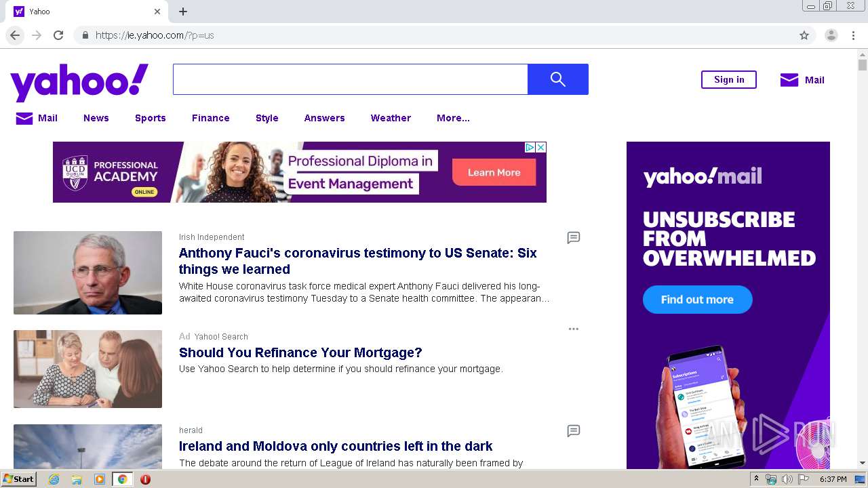
Task: Click the padlock site info icon
Action: point(85,35)
